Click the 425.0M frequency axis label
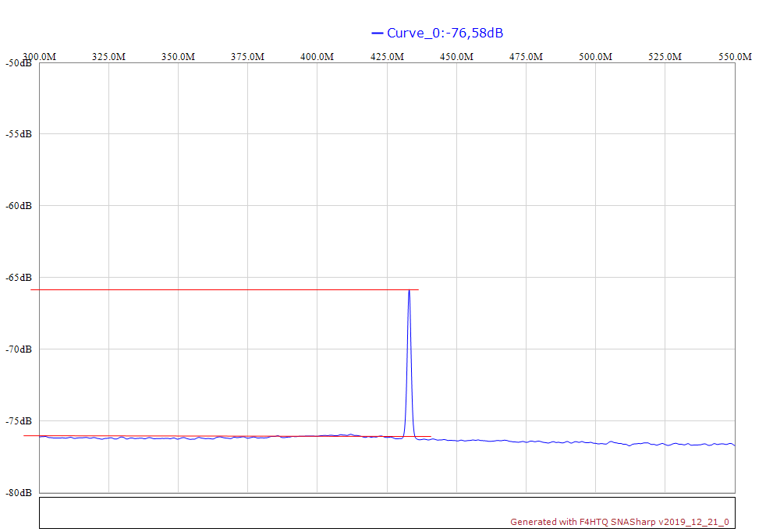 click(387, 57)
